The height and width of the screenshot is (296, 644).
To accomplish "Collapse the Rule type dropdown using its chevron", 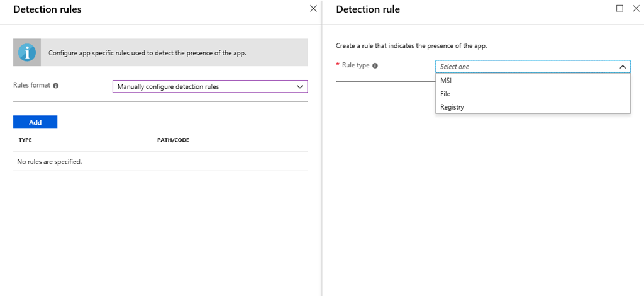I will pos(623,67).
